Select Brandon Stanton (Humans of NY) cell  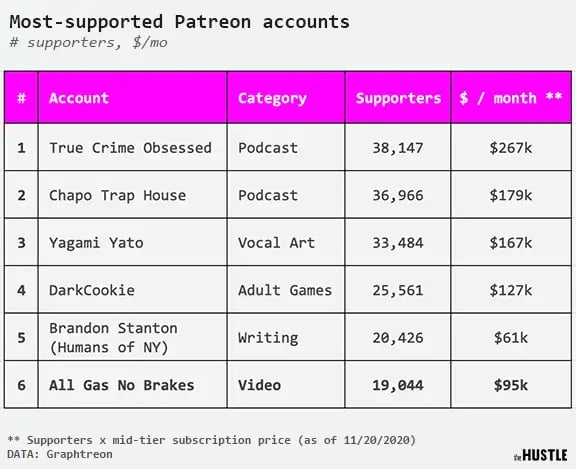coord(133,337)
